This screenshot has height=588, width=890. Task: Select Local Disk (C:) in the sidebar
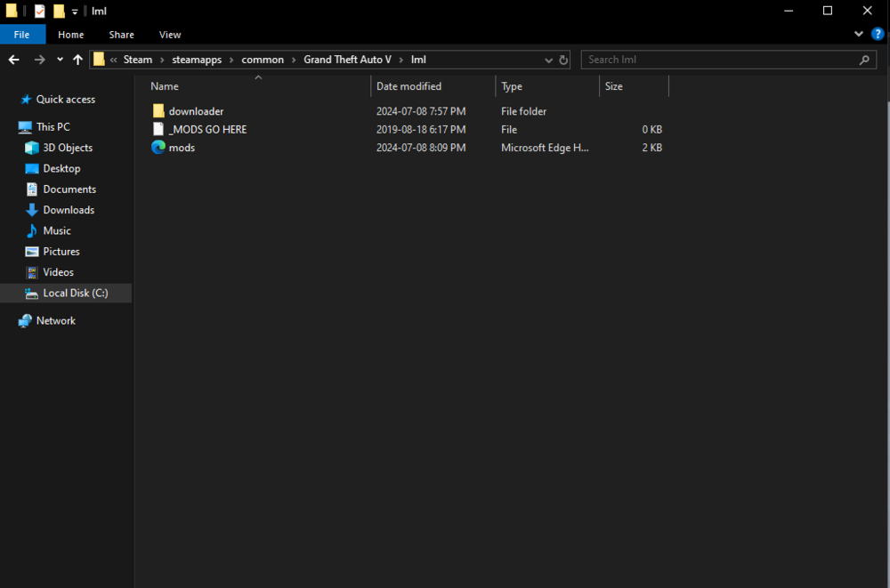click(x=69, y=293)
